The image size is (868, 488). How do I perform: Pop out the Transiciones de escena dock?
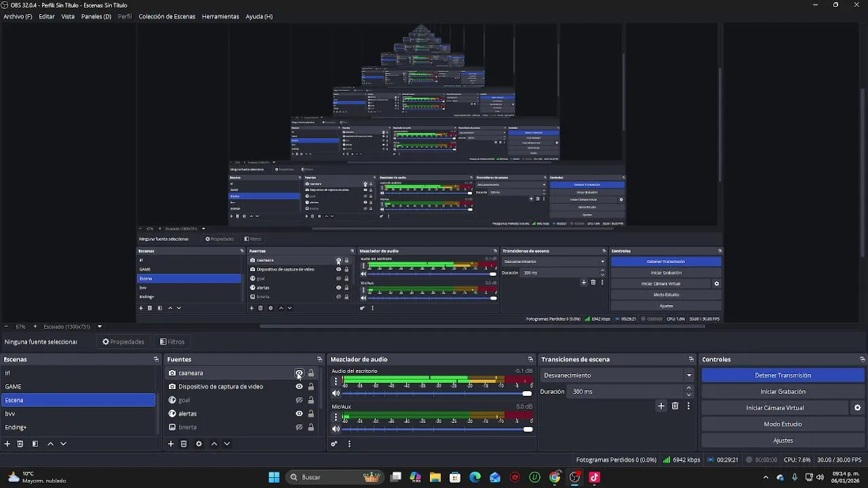(691, 359)
